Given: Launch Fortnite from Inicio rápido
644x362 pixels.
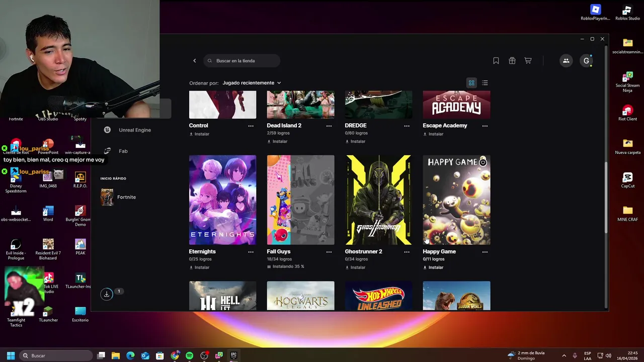Looking at the screenshot, I should coord(119,197).
